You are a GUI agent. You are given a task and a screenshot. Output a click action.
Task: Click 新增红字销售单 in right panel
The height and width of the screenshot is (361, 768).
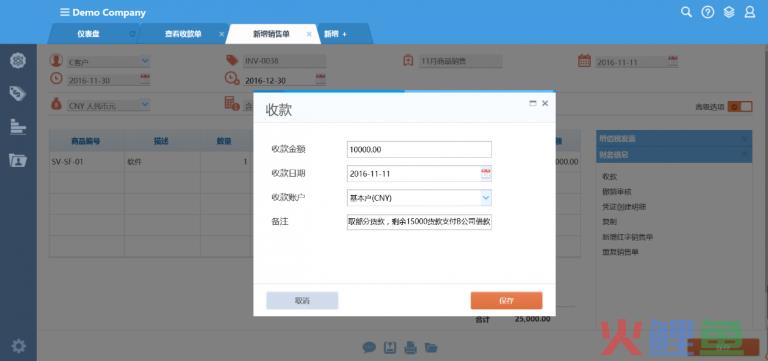(x=627, y=237)
